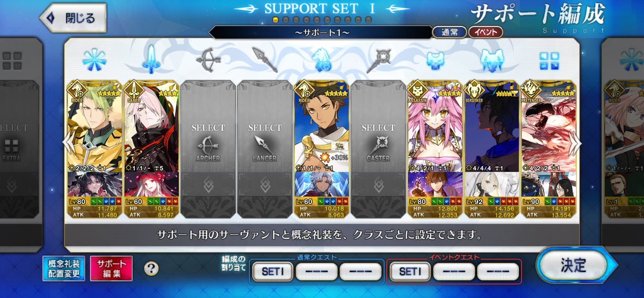644x298 pixels.
Task: Switch to the イベント tab
Action: pyautogui.click(x=486, y=32)
